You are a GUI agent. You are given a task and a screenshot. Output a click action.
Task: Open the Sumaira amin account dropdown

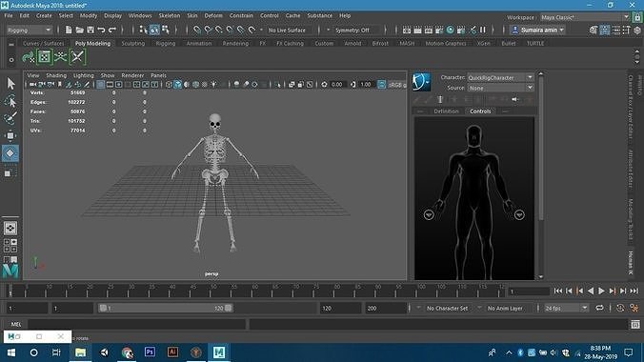point(537,30)
